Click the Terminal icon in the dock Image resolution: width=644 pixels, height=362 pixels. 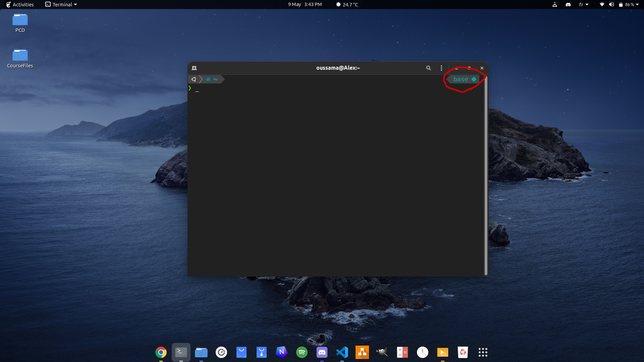pyautogui.click(x=181, y=352)
